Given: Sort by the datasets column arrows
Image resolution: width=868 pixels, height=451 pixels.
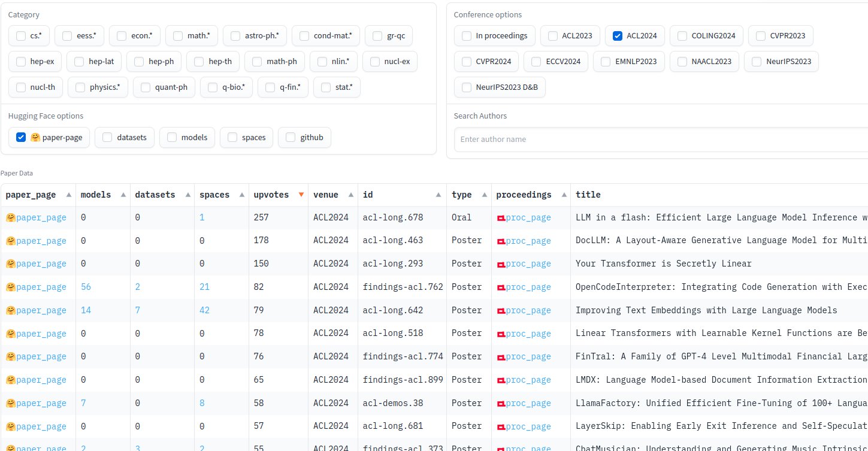Looking at the screenshot, I should pos(187,195).
